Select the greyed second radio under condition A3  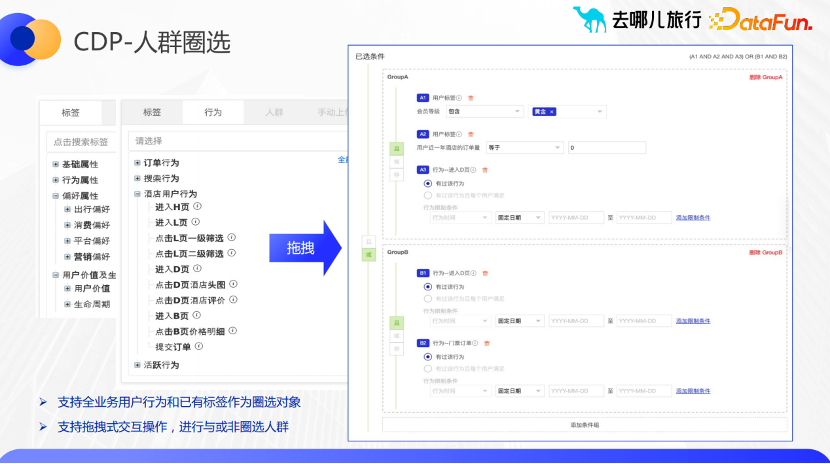pyautogui.click(x=428, y=195)
